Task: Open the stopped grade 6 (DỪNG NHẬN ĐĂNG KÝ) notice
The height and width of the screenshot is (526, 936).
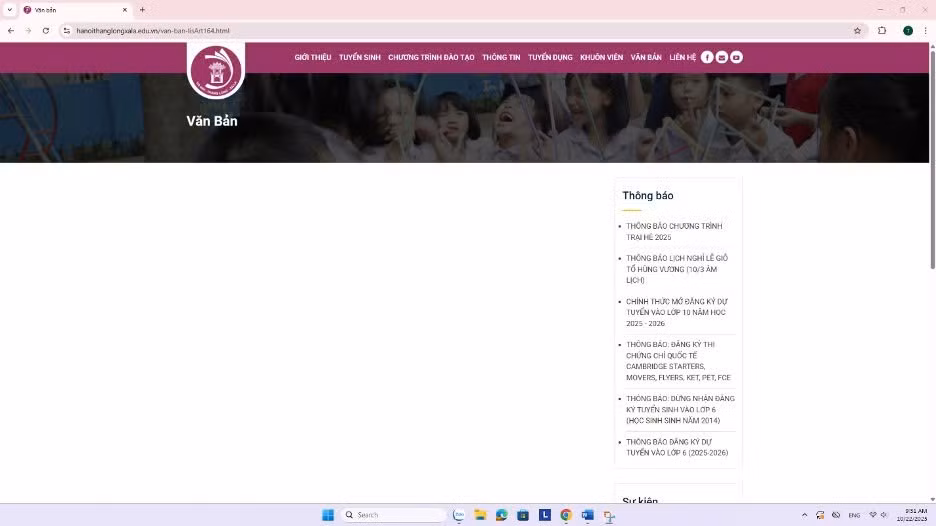Action: click(680, 410)
